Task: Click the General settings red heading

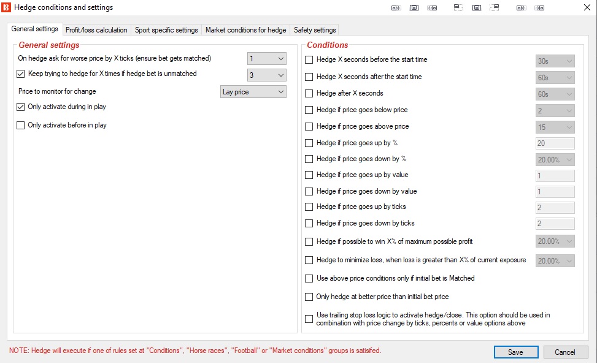Action: (49, 45)
